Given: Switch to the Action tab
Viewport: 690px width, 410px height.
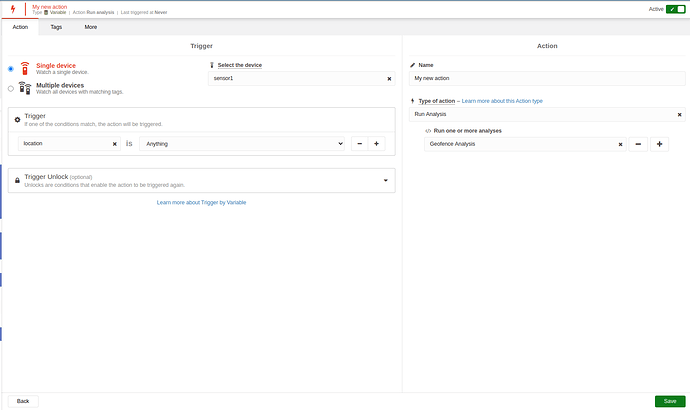Looking at the screenshot, I should pos(20,27).
